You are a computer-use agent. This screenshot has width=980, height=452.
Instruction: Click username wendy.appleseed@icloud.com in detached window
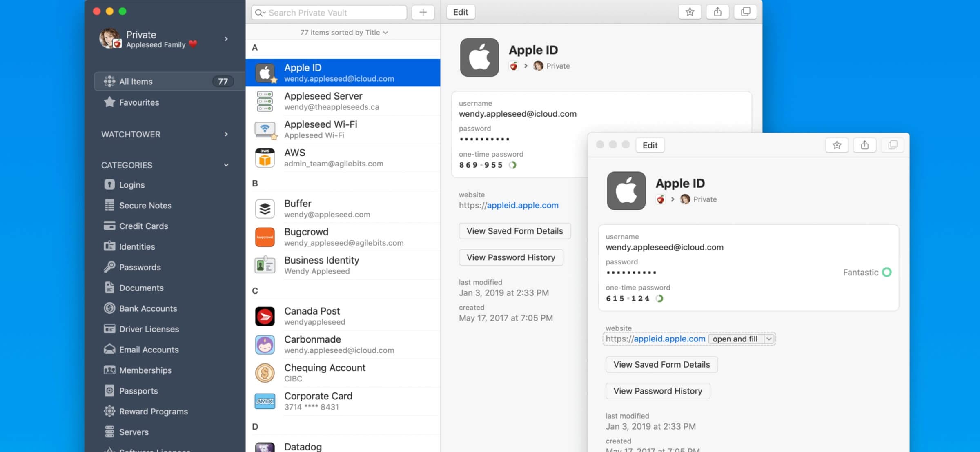(664, 247)
